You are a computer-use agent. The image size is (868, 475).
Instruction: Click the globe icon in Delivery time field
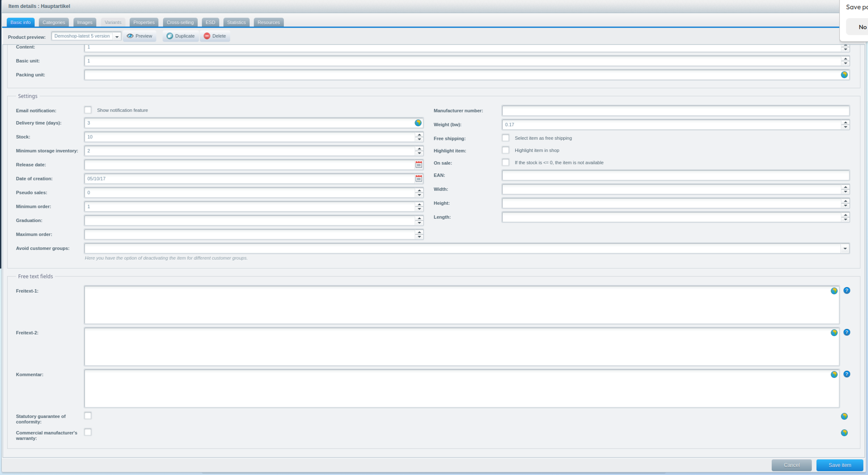coord(418,123)
